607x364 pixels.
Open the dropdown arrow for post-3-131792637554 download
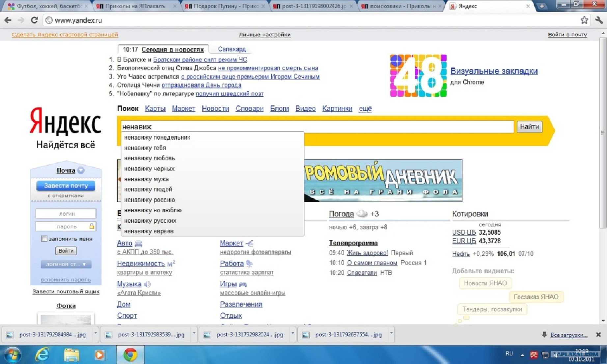[391, 333]
